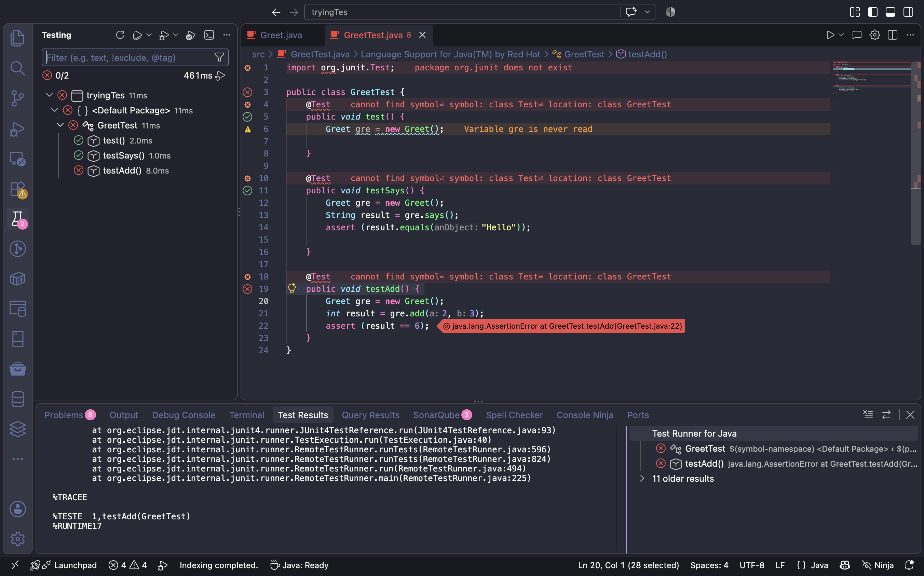Viewport: 924px width, 576px height.
Task: Split the editor to the right
Action: tap(892, 35)
